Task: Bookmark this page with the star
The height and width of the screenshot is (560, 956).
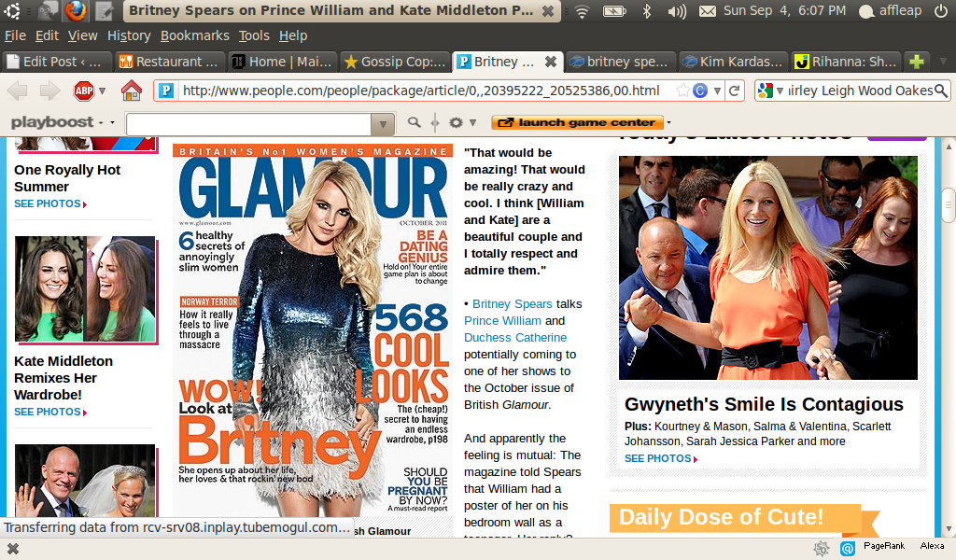Action: point(682,91)
